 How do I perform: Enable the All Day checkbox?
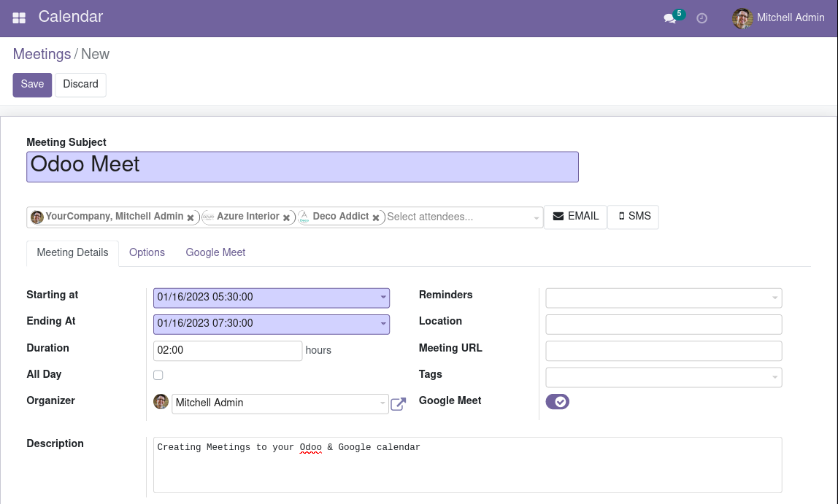click(x=158, y=375)
